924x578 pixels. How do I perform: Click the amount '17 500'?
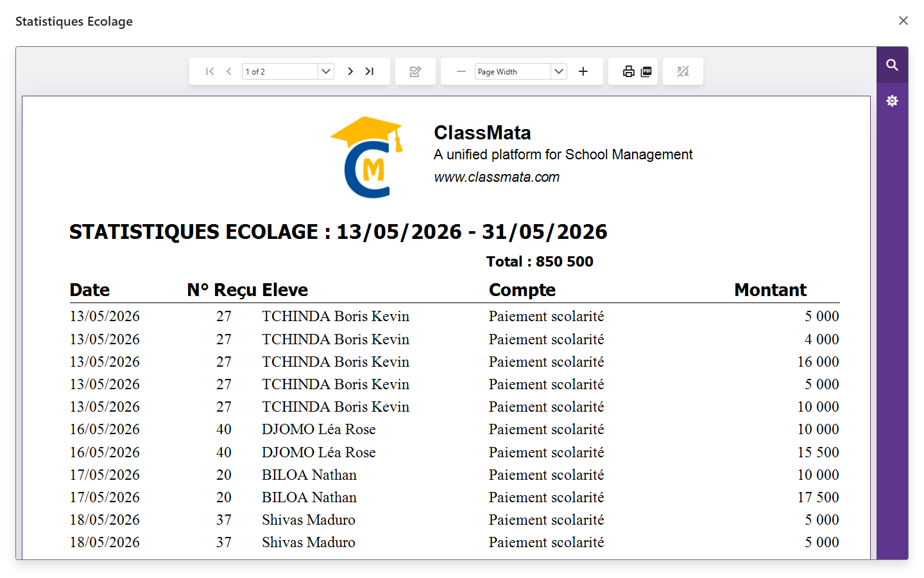818,497
